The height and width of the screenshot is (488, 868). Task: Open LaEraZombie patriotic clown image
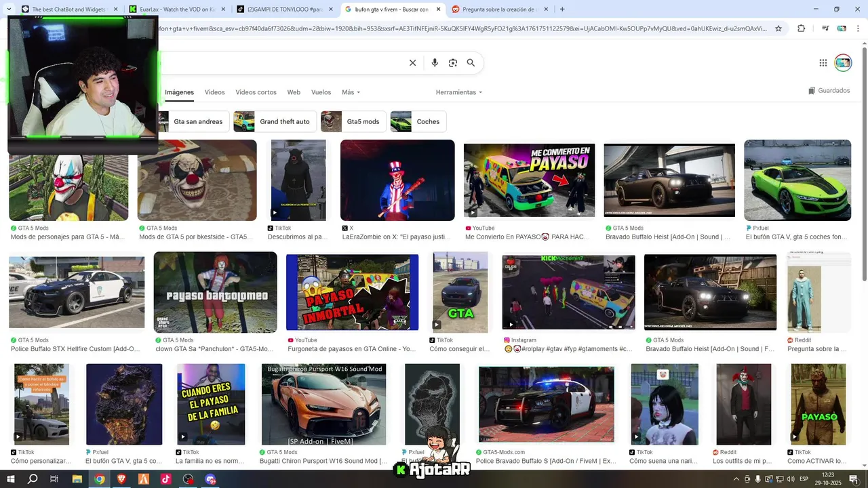[x=397, y=180]
